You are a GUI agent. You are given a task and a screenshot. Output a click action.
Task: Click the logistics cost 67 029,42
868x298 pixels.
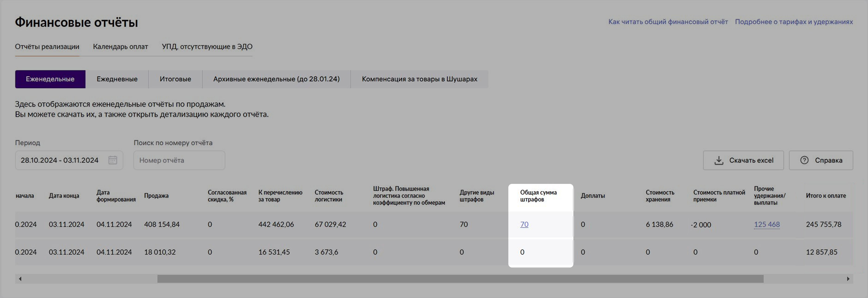(x=330, y=225)
